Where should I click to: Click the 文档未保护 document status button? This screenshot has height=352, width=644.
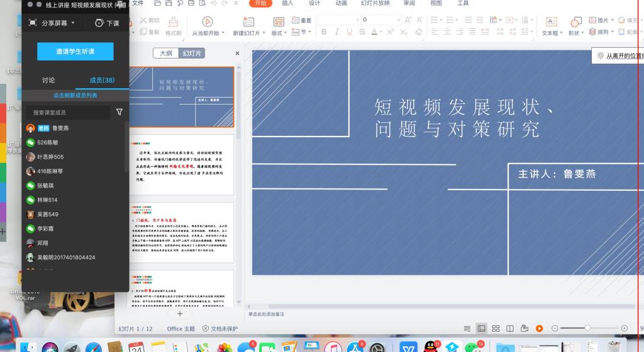click(220, 329)
